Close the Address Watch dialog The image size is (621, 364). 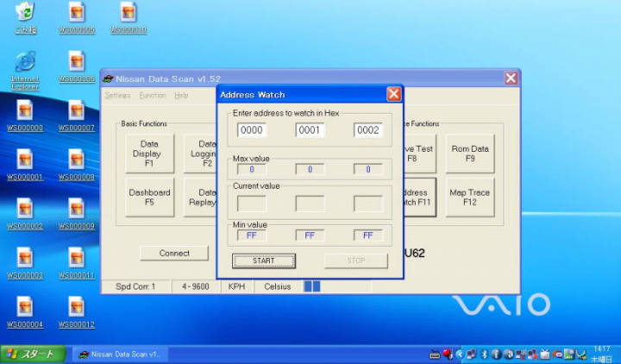[393, 94]
